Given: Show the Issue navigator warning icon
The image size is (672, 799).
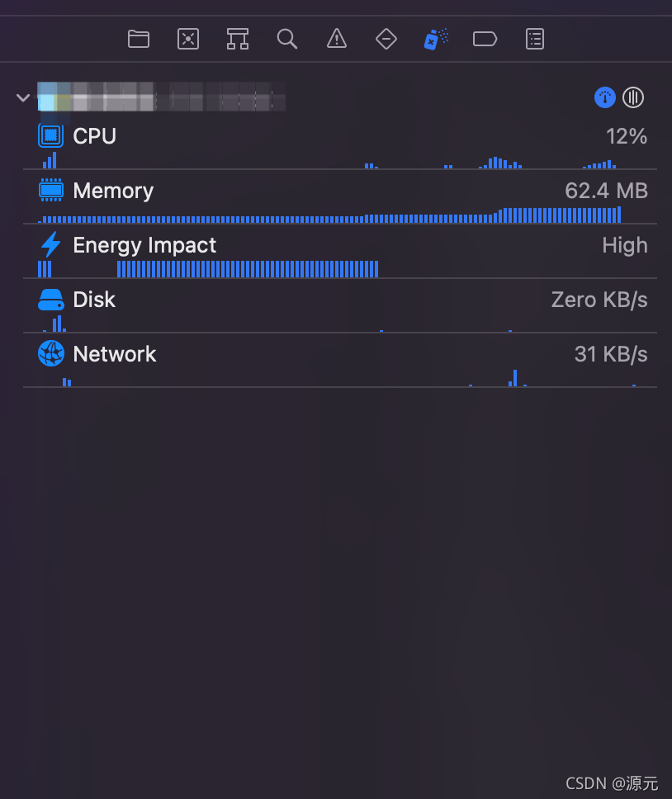Looking at the screenshot, I should [x=336, y=39].
